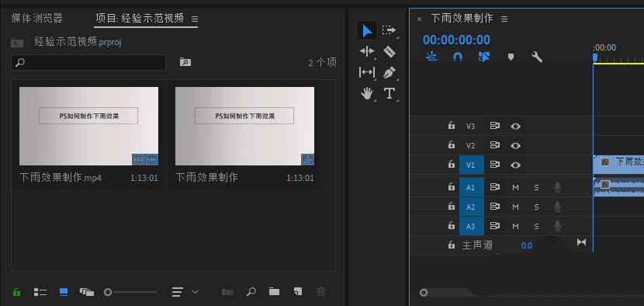644x306 pixels.
Task: Switch project panel to freeform view
Action: 87,292
